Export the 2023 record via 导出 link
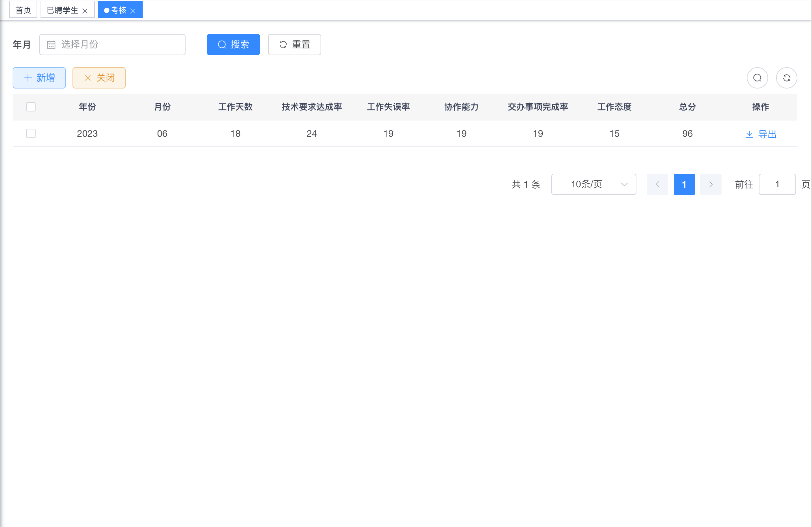 click(767, 134)
